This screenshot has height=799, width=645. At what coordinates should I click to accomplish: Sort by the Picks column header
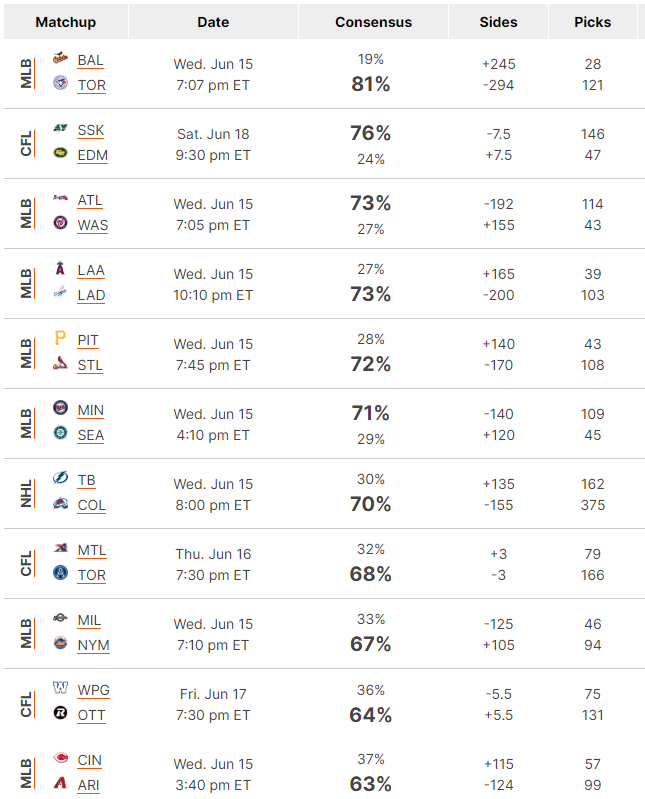[592, 22]
